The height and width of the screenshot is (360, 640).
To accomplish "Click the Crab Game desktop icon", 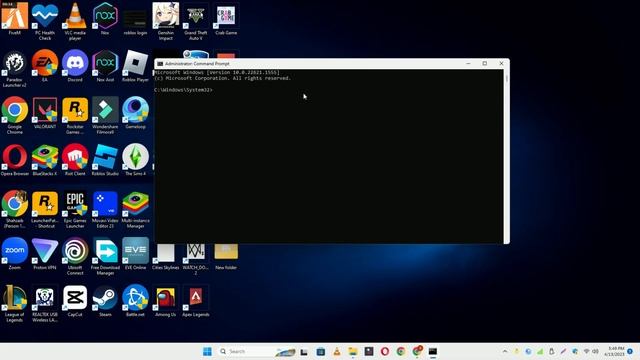I will pyautogui.click(x=226, y=19).
